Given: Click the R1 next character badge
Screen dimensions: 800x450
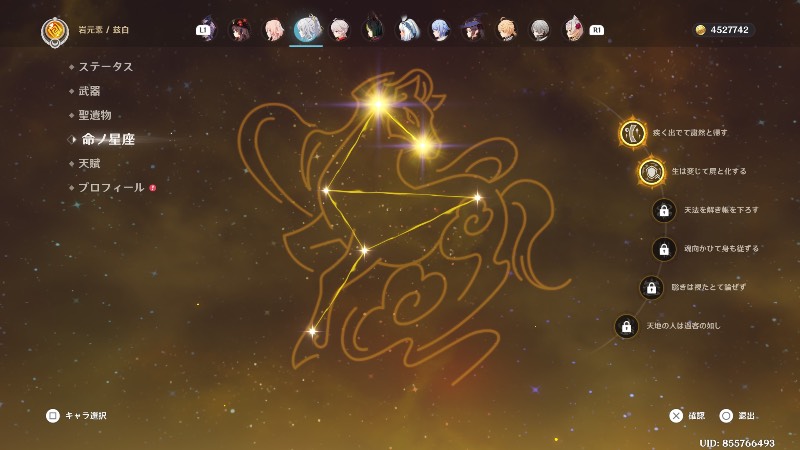Looking at the screenshot, I should (596, 30).
